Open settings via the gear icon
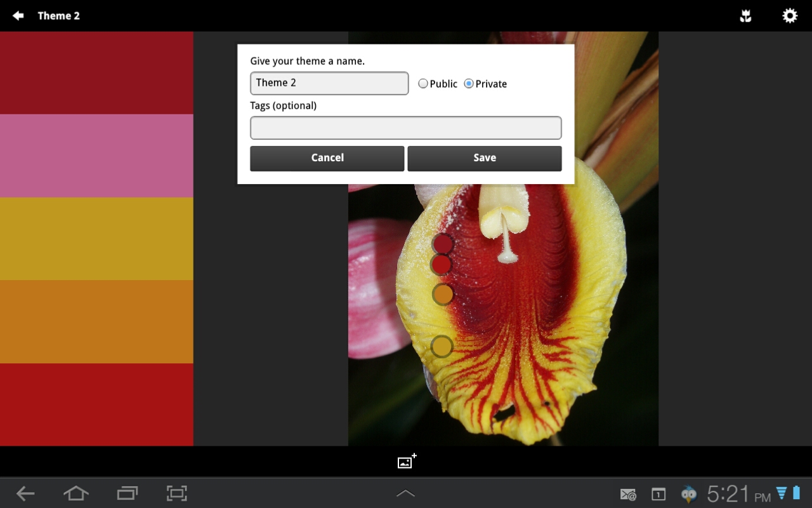This screenshot has width=812, height=508. [x=790, y=16]
